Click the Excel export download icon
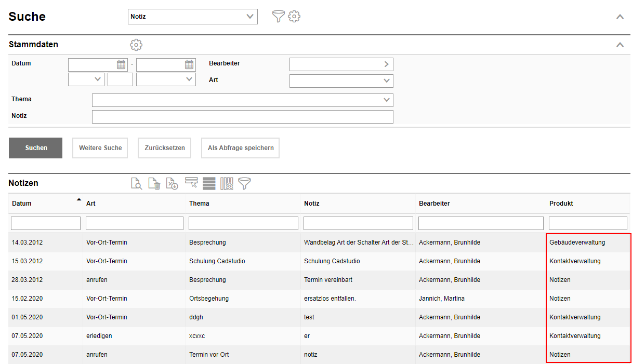The height and width of the screenshot is (364, 632). click(x=172, y=183)
